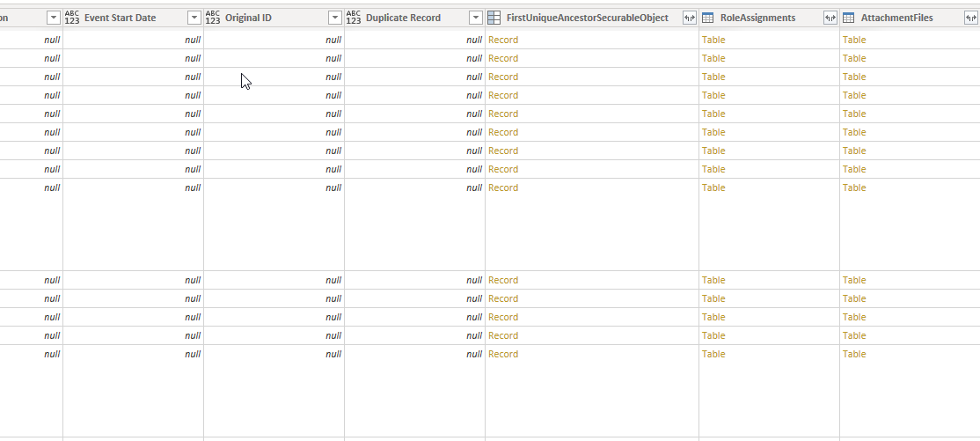Click the AttachmentFiles table type icon

[849, 18]
